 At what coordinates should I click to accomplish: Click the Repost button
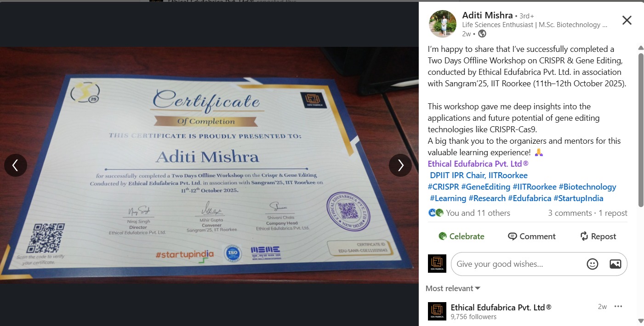598,236
